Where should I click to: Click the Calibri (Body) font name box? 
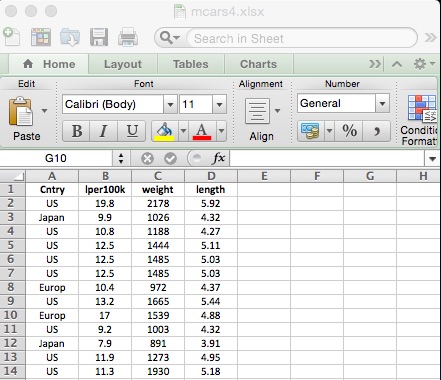(x=113, y=104)
